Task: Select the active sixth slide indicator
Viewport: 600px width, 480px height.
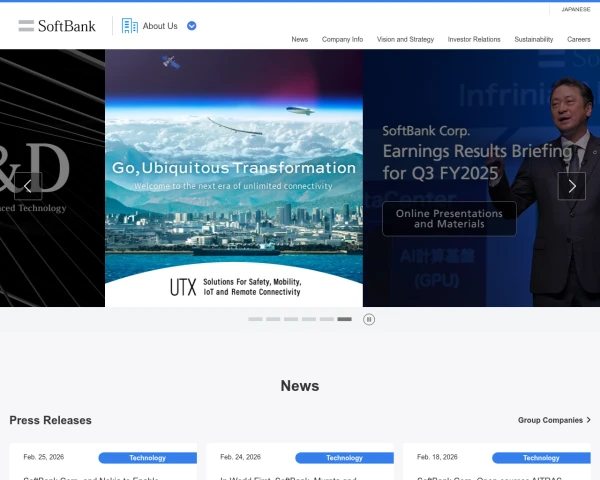Action: [344, 319]
